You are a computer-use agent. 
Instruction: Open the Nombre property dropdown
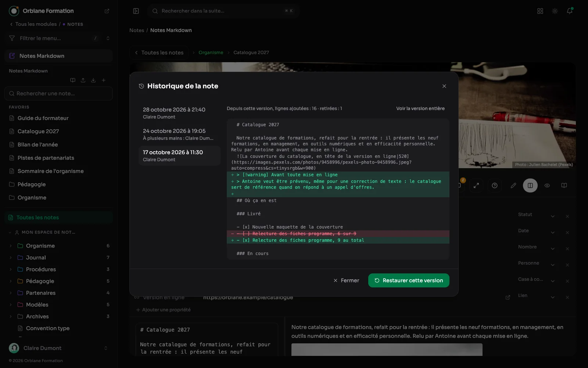tap(553, 249)
